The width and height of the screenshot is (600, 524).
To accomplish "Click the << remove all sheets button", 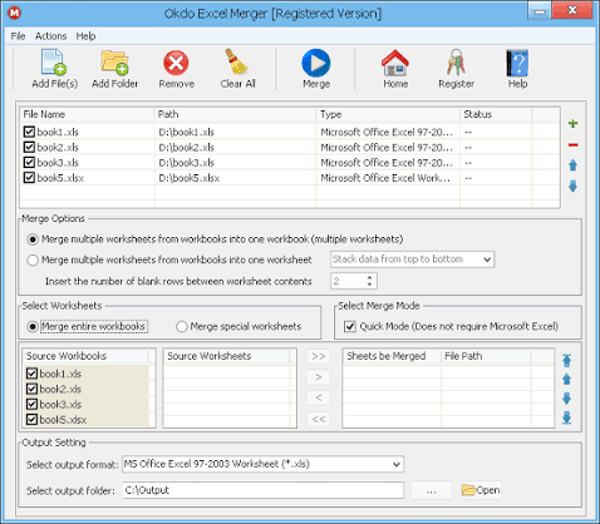I will click(318, 419).
